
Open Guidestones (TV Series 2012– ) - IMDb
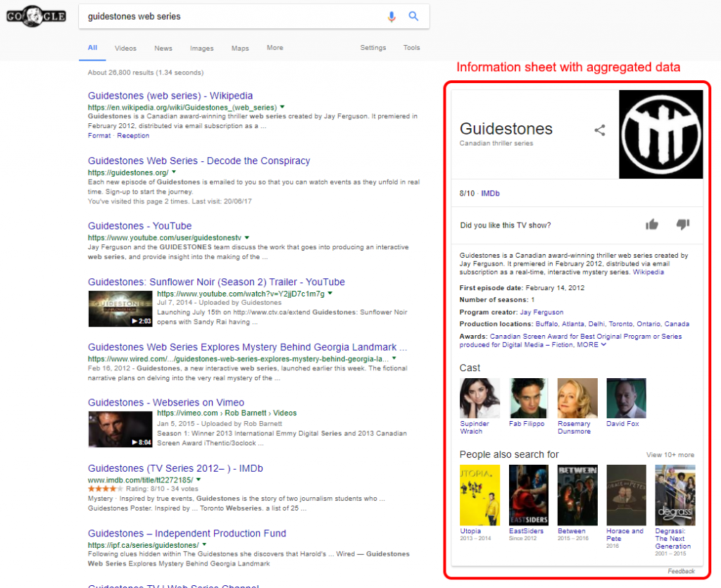175,468
